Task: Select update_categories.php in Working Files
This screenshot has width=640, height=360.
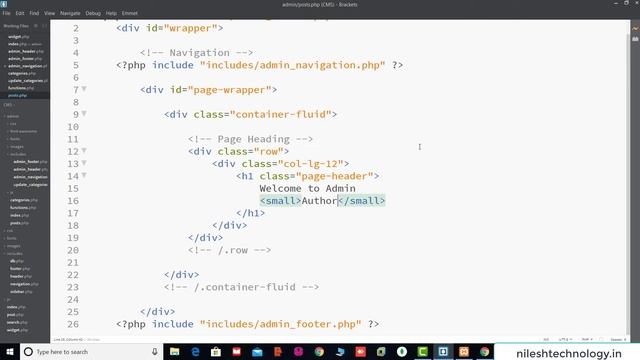Action: pyautogui.click(x=27, y=81)
